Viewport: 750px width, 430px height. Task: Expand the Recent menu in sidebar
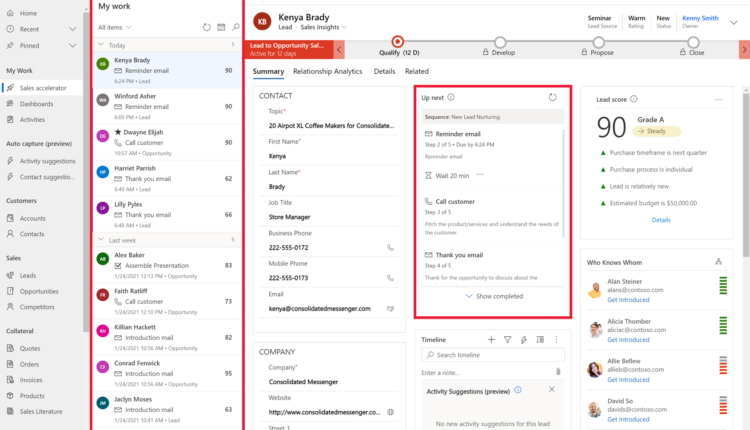click(x=72, y=29)
